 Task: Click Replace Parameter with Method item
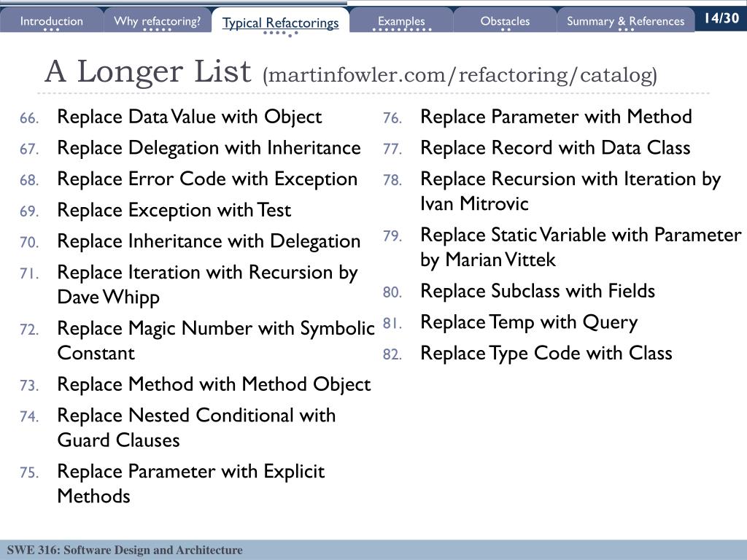[x=556, y=117]
